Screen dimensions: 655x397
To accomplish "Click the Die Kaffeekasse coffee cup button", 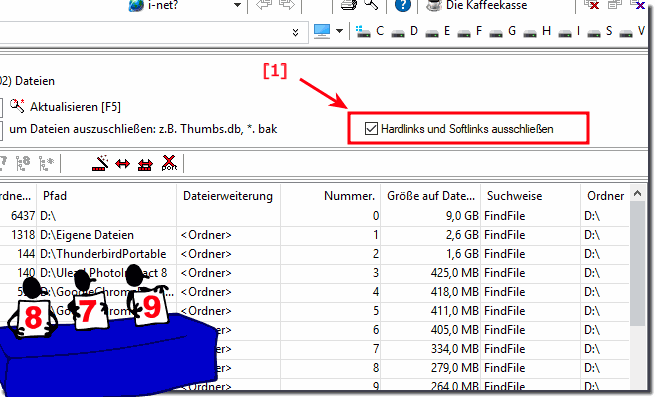I will 476,5.
